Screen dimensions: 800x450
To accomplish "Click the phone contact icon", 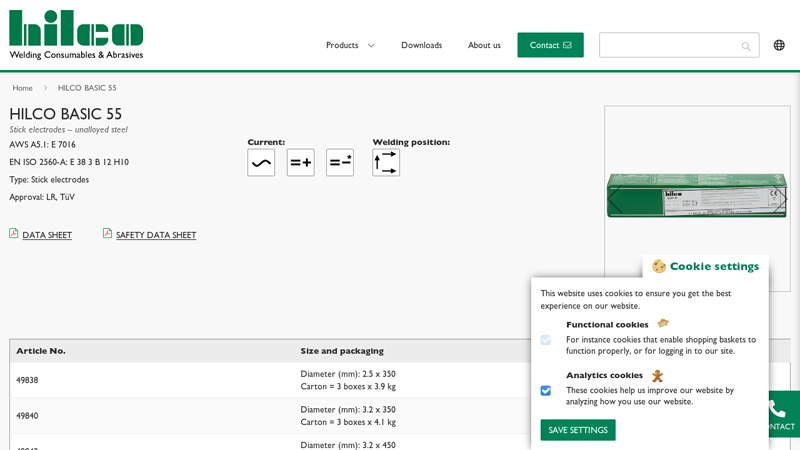I will (777, 409).
